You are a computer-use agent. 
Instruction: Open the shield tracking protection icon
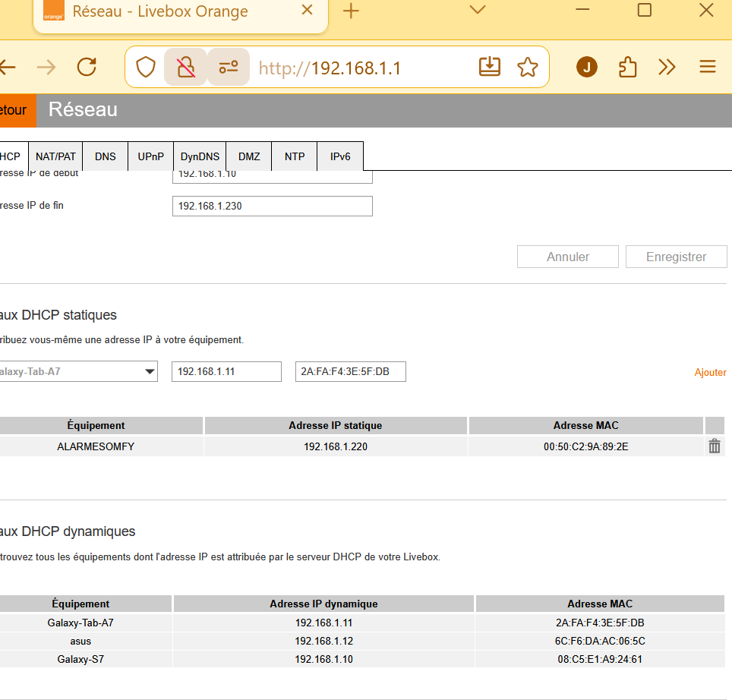tap(146, 68)
